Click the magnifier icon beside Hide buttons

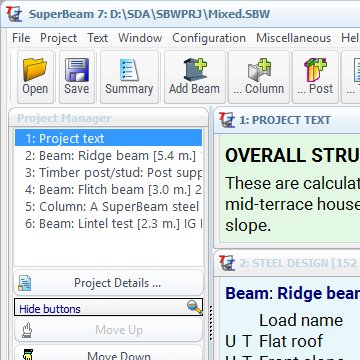coord(195,307)
